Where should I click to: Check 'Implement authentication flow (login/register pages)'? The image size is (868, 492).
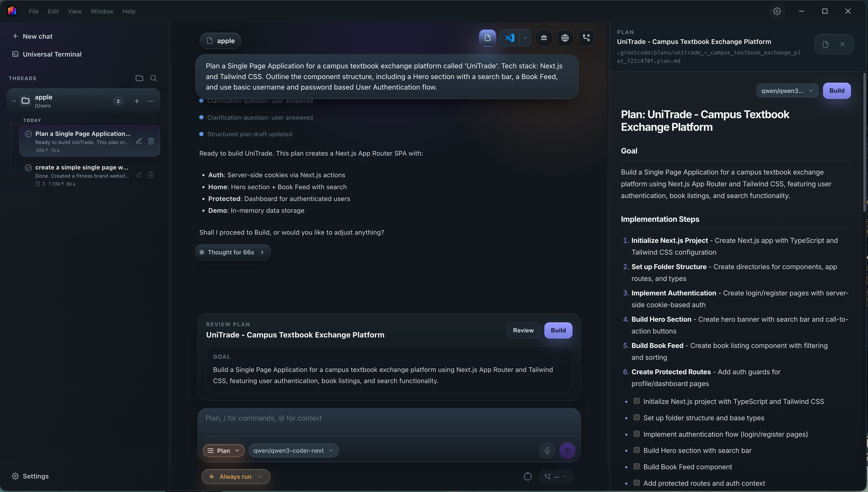pos(637,434)
